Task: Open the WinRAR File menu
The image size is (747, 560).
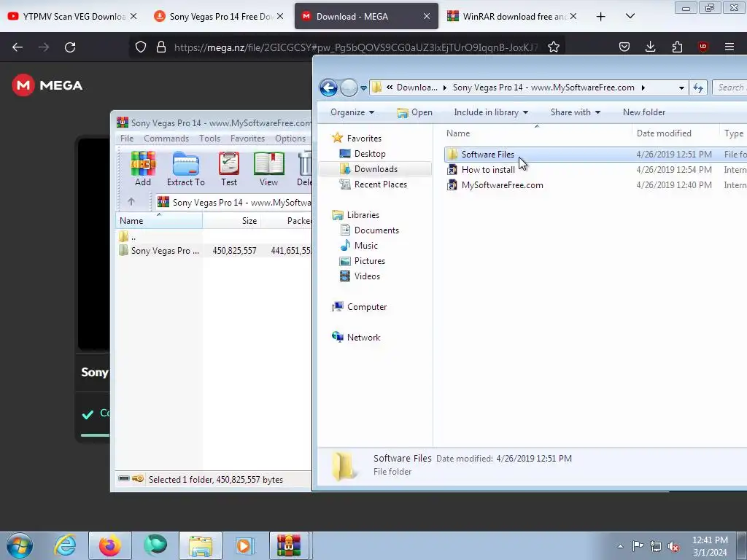Action: point(127,139)
